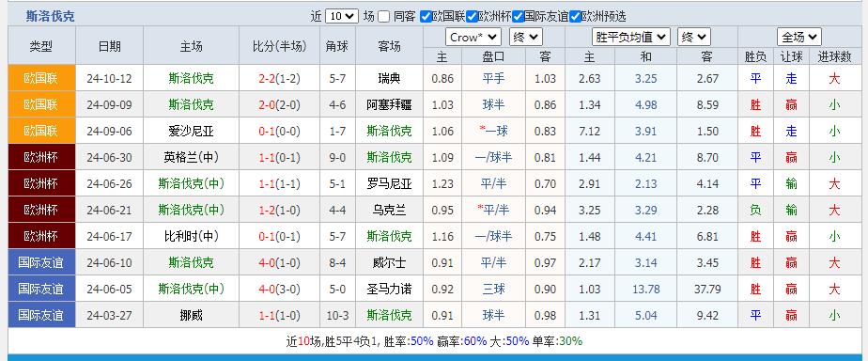This screenshot has width=868, height=361.
Task: Open the 全场 dropdown
Action: point(798,37)
